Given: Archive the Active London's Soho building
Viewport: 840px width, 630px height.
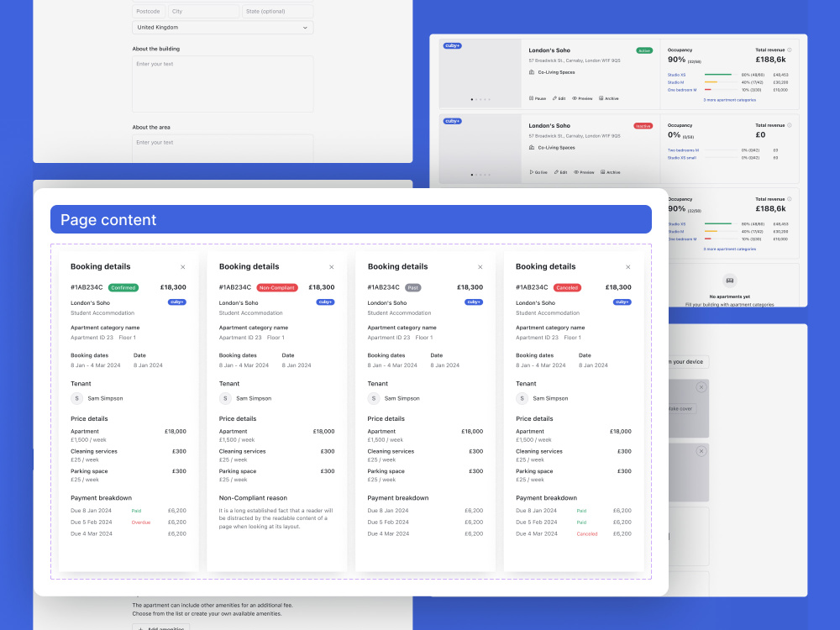Looking at the screenshot, I should (609, 98).
